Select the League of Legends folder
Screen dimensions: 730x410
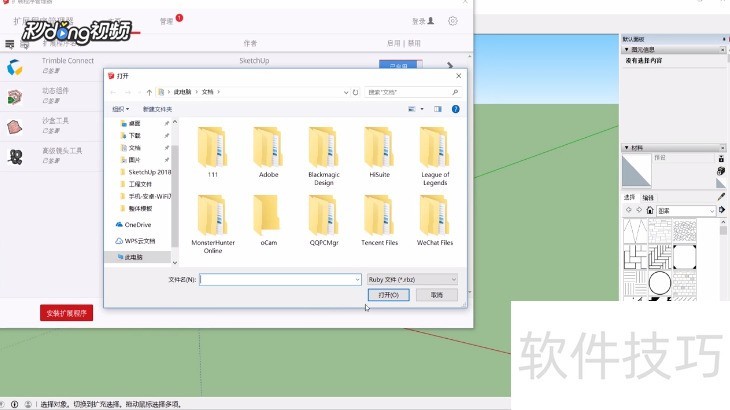click(435, 156)
